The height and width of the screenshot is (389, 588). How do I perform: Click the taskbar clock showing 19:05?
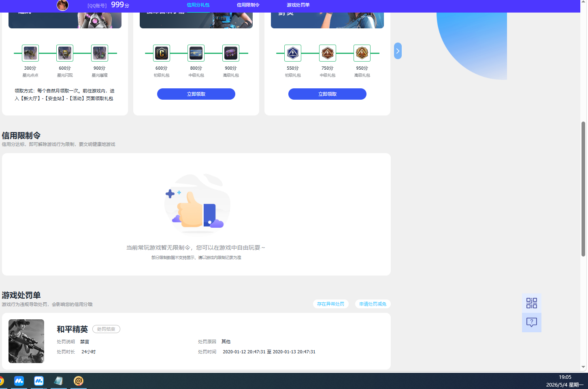[565, 377]
